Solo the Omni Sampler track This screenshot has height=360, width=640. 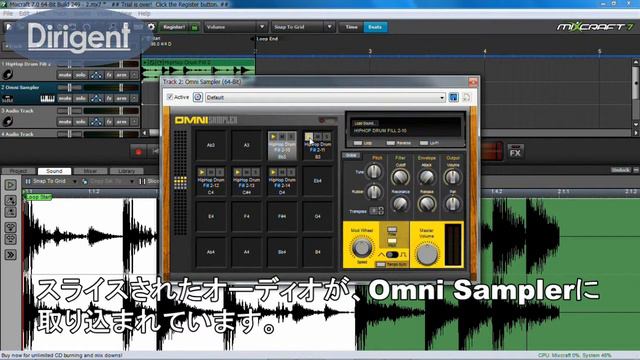click(x=81, y=98)
